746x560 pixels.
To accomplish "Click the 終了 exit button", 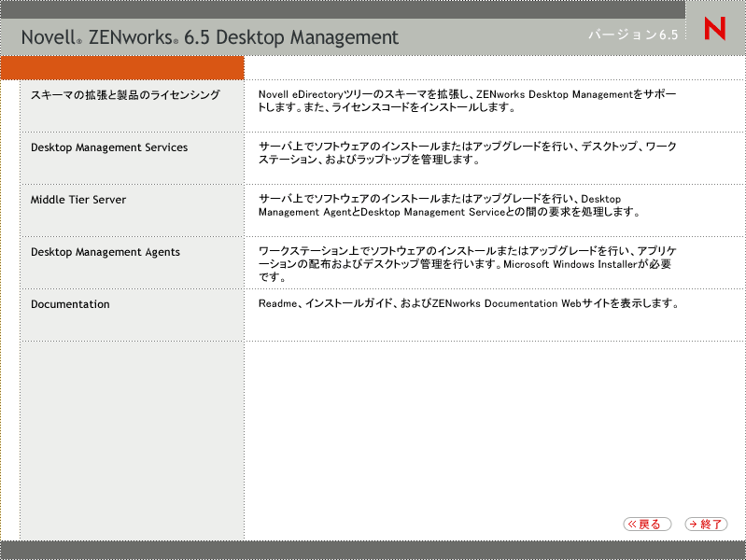I will pyautogui.click(x=706, y=524).
